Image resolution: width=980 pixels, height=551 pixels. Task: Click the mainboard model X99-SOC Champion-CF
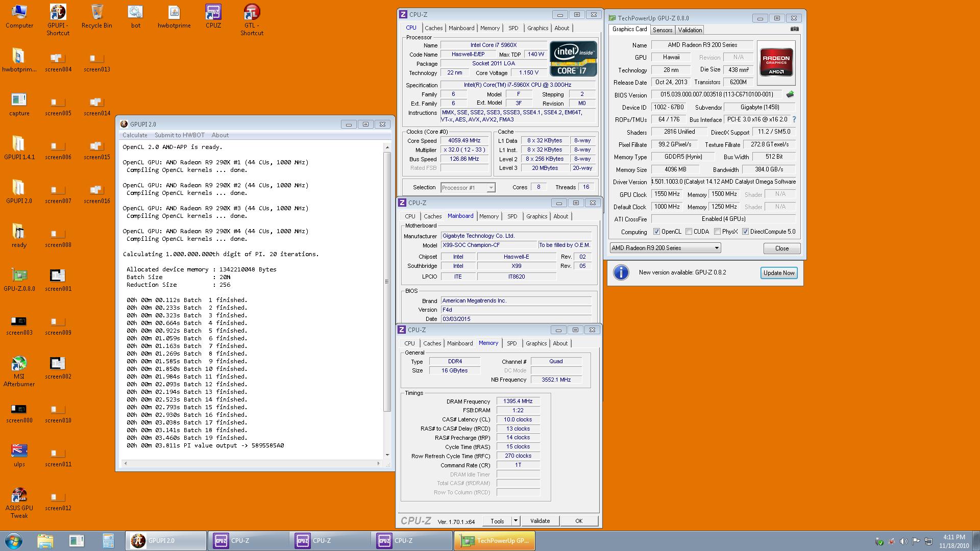click(488, 245)
